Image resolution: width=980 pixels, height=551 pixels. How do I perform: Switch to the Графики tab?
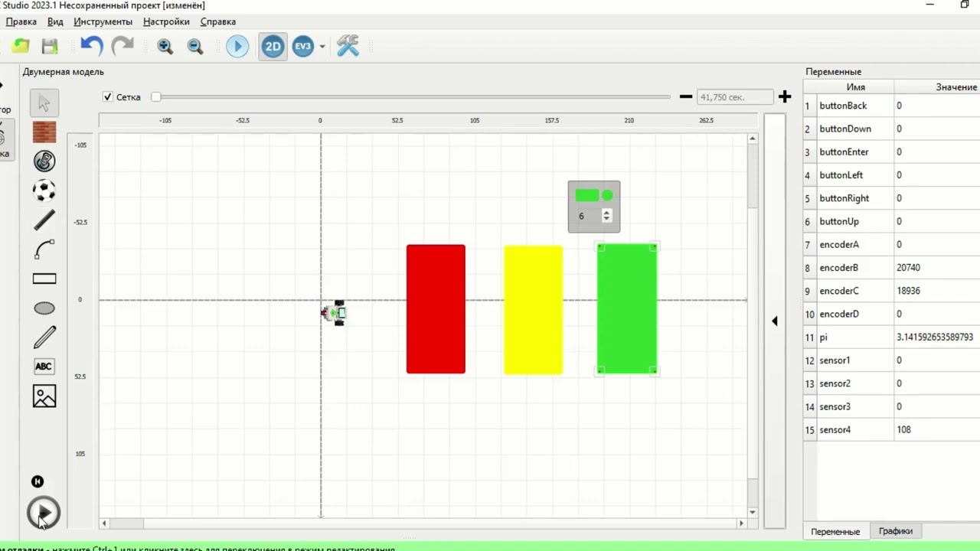tap(896, 530)
